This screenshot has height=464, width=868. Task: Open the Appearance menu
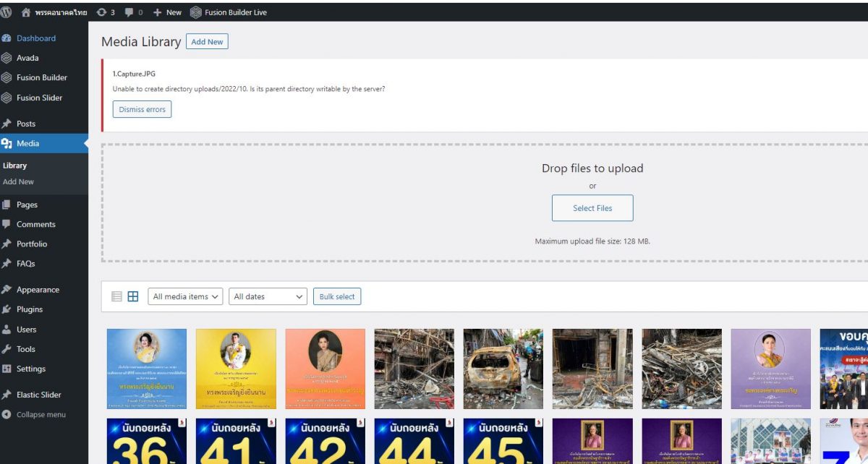[38, 290]
